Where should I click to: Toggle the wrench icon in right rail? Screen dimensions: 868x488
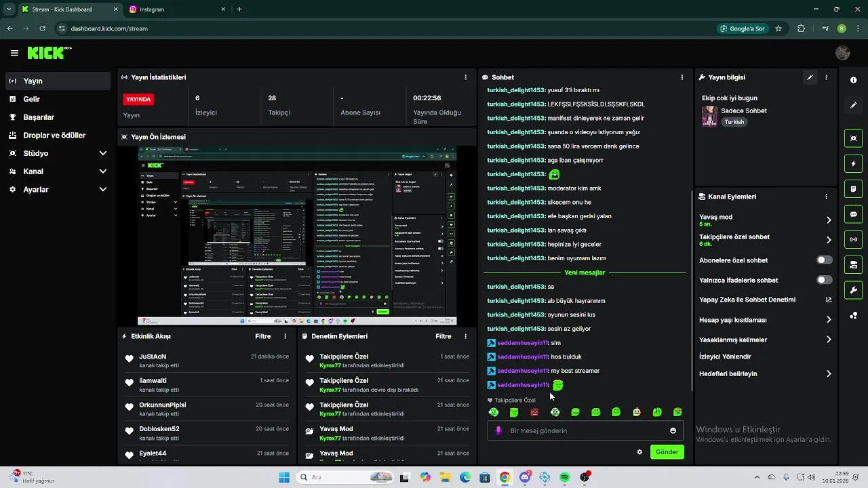pos(853,290)
